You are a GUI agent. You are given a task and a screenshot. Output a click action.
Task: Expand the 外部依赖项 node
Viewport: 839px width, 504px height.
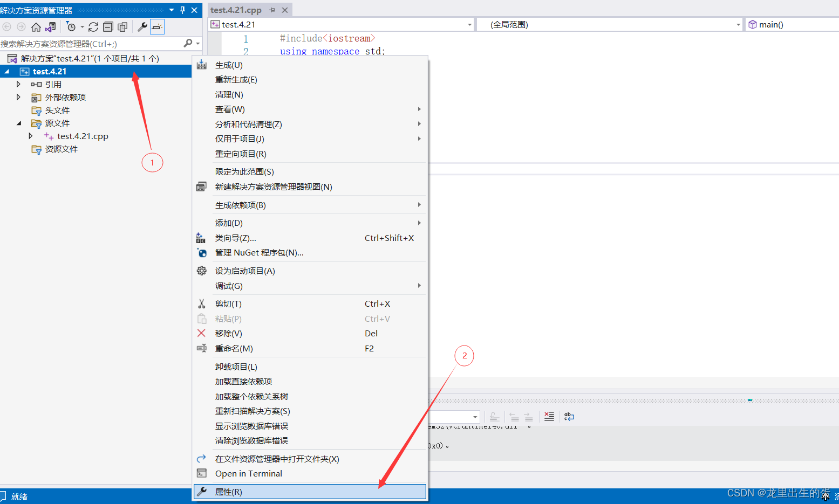click(18, 97)
